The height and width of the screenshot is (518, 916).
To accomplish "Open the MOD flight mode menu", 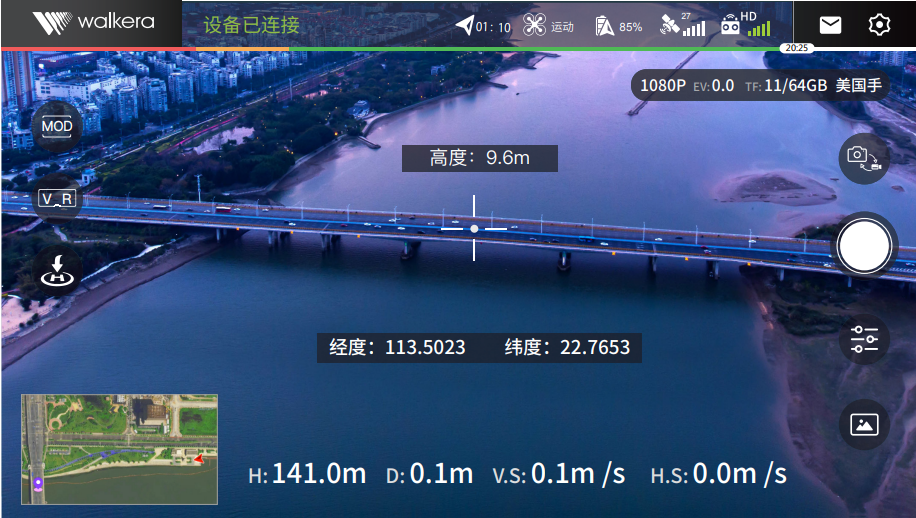I will [x=57, y=126].
